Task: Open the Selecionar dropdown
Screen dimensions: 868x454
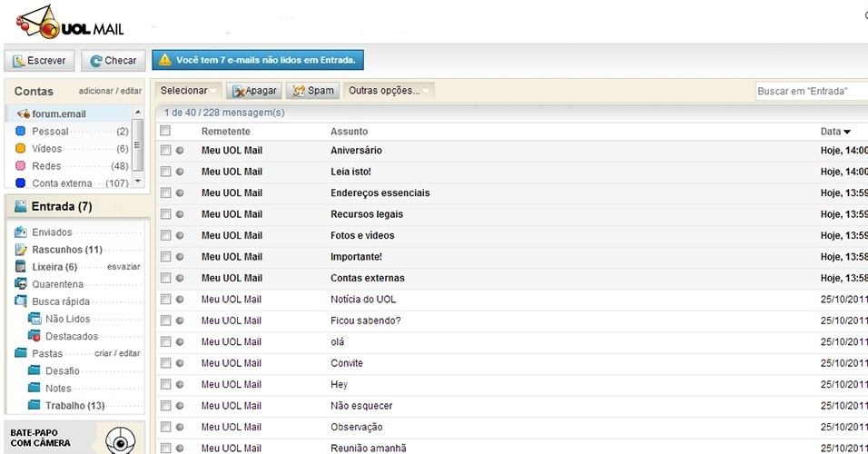Action: tap(189, 91)
